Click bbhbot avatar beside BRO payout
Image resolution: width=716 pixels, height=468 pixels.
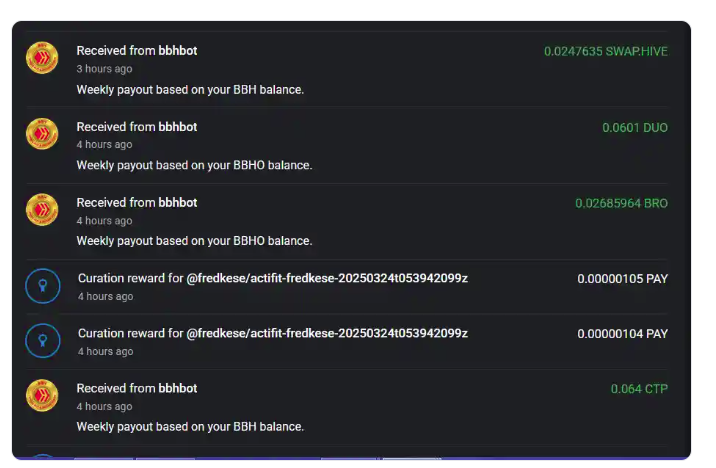coord(42,210)
